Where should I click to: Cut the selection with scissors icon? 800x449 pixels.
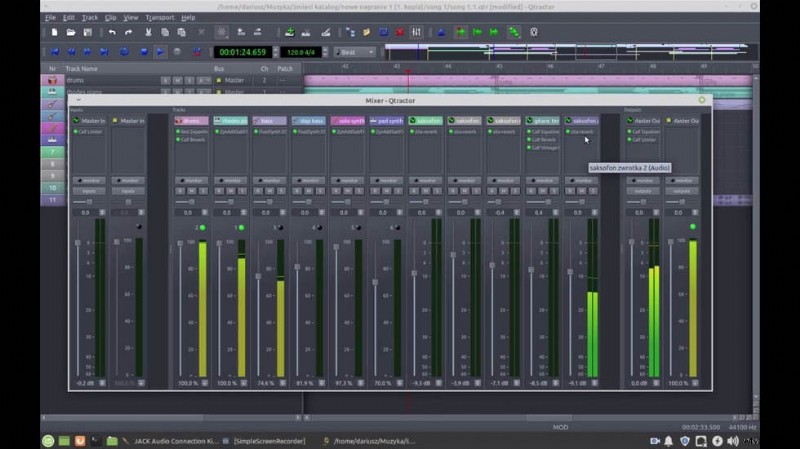(148, 33)
